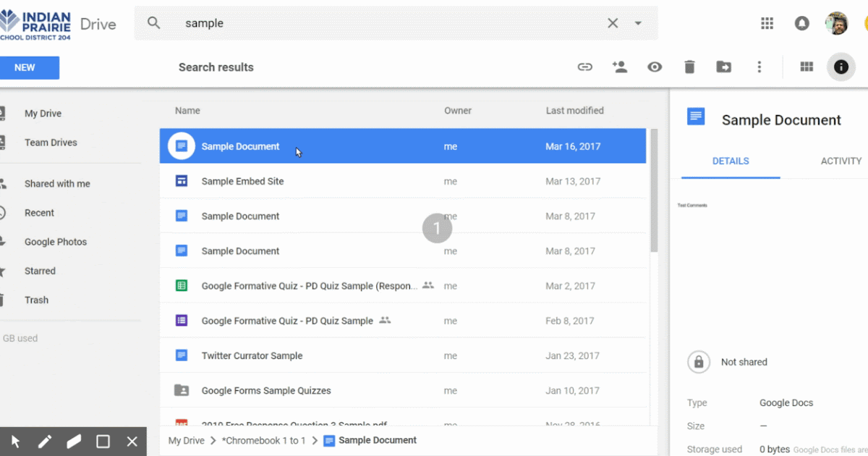The height and width of the screenshot is (456, 868).
Task: Click the search magnifier icon
Action: click(x=153, y=23)
